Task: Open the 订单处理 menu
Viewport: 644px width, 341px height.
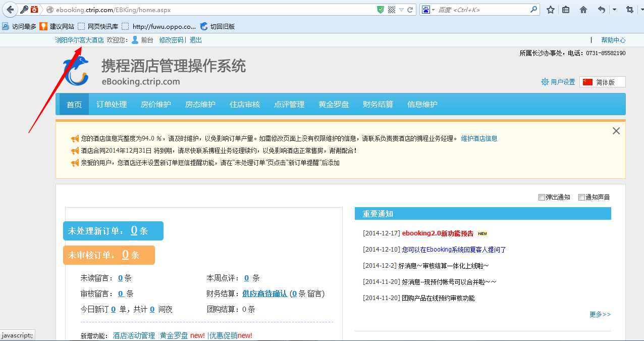Action: pos(112,104)
